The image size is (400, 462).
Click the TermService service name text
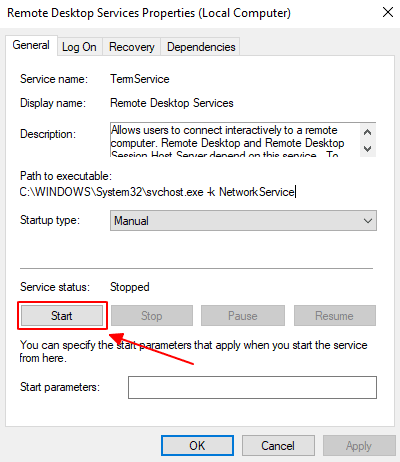tap(140, 79)
